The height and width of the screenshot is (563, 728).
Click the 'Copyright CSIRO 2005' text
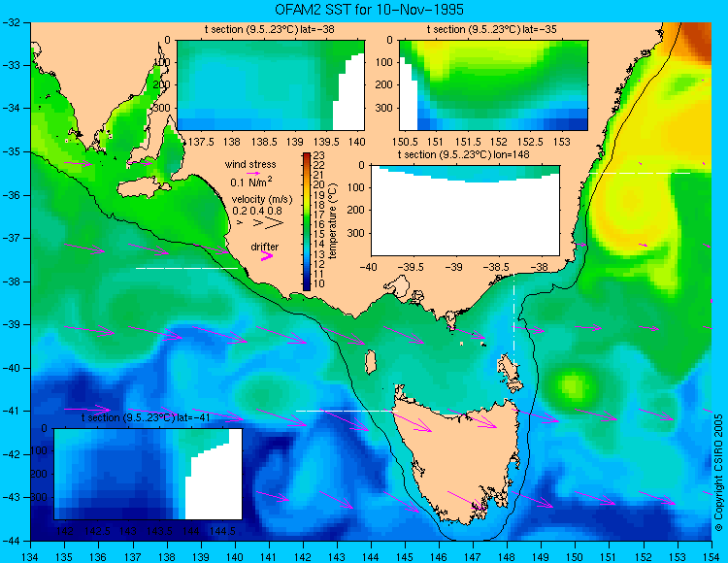(x=718, y=473)
